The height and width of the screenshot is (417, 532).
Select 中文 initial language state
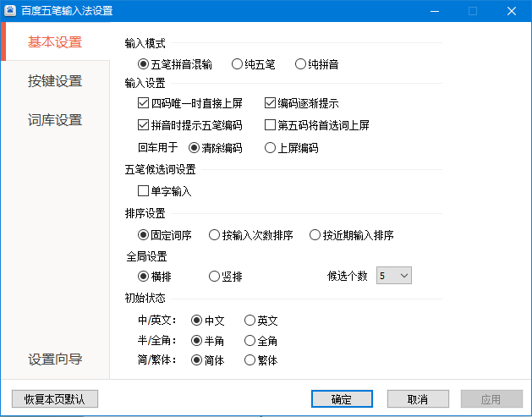208,321
